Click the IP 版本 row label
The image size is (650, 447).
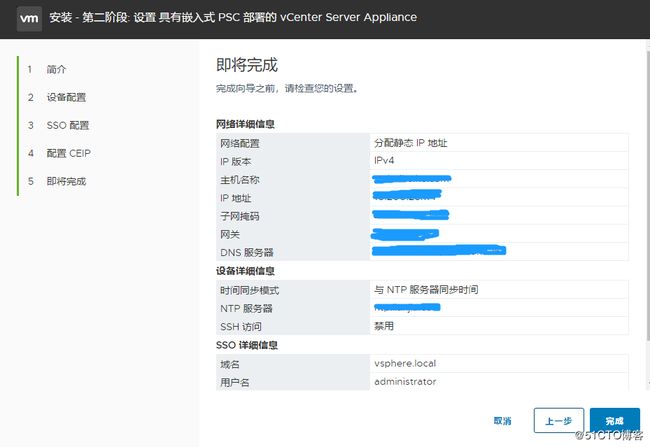click(235, 162)
